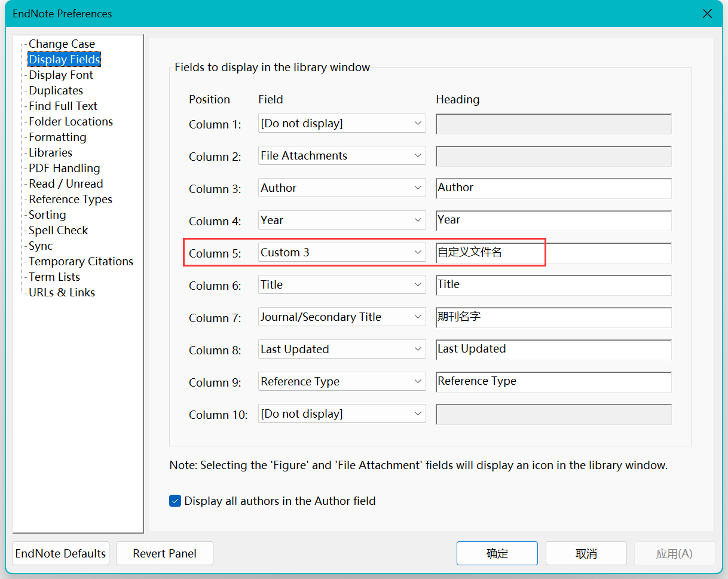Open Spell Check settings
This screenshot has width=728, height=579.
58,230
